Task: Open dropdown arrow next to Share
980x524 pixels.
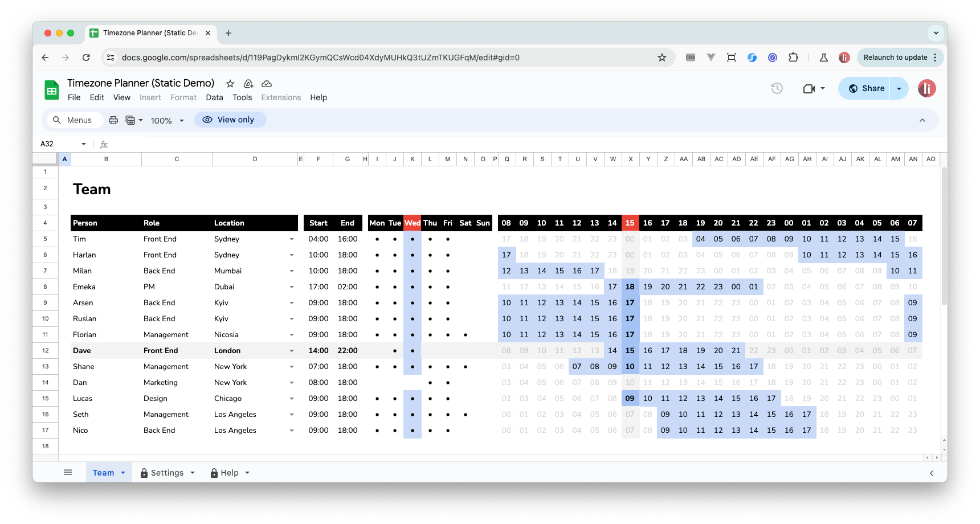Action: [x=899, y=88]
